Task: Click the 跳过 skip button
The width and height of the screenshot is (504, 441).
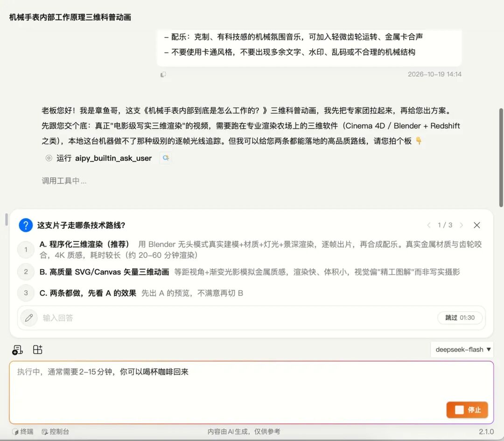Action: (460, 317)
